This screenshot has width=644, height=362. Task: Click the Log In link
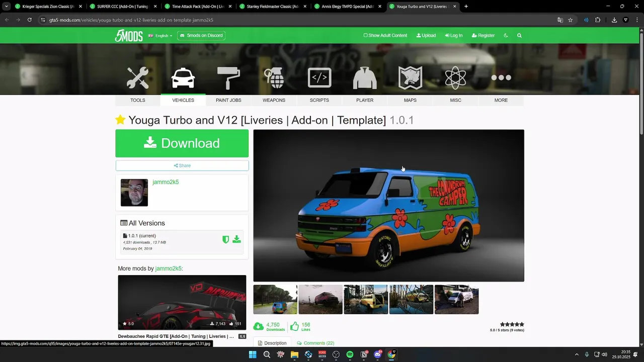pos(454,36)
